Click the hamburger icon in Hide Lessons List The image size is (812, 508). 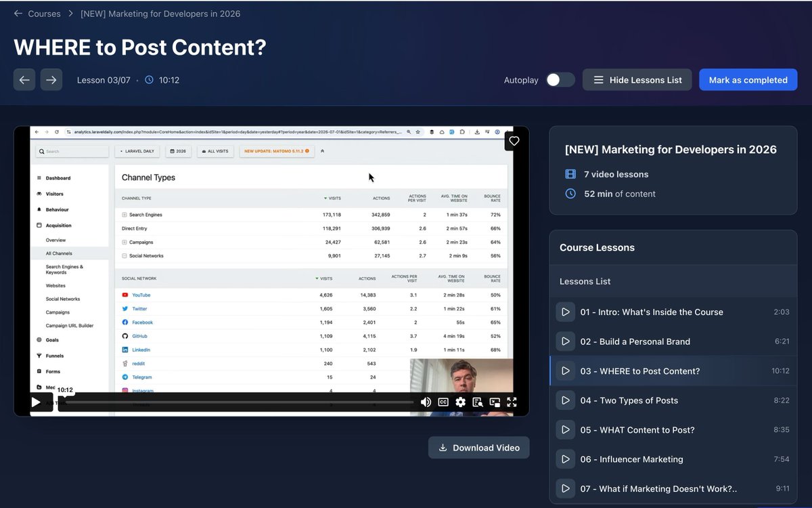click(598, 80)
